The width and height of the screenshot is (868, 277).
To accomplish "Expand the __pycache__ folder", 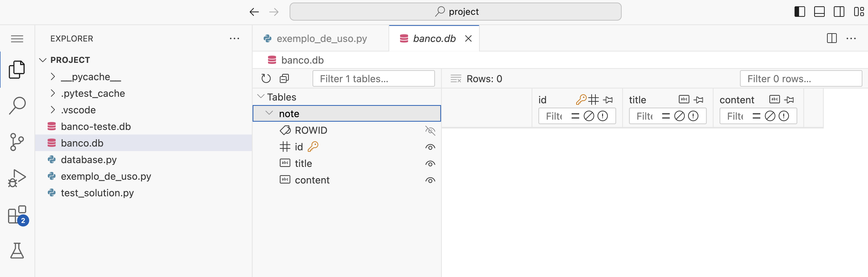I will [53, 77].
